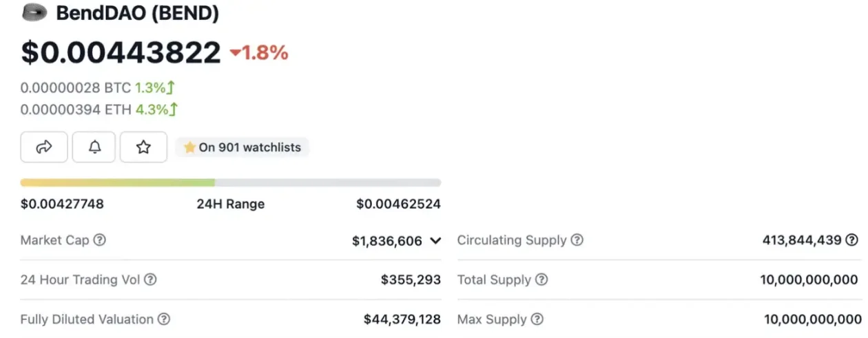Toggle the star to favorite BendDAO

pos(143,147)
